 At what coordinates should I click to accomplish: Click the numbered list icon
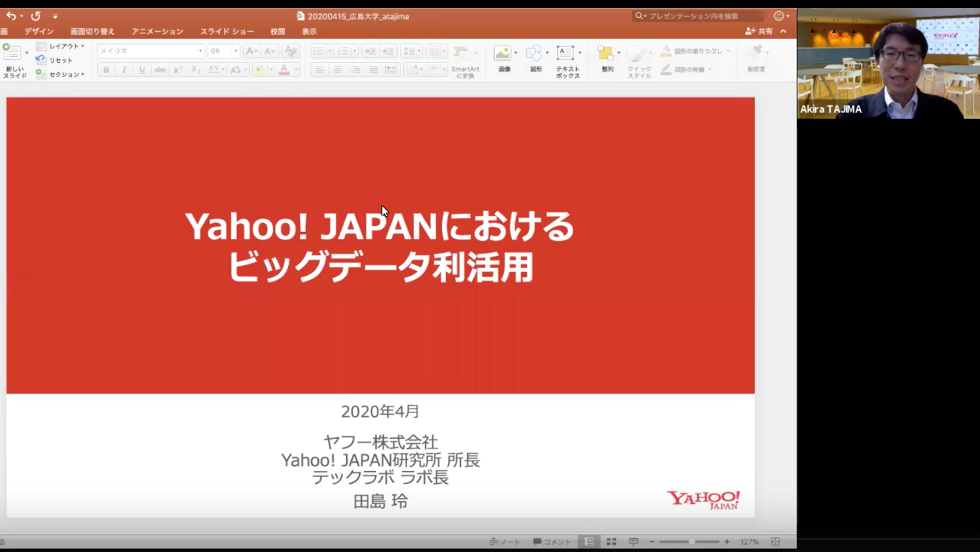tap(343, 51)
